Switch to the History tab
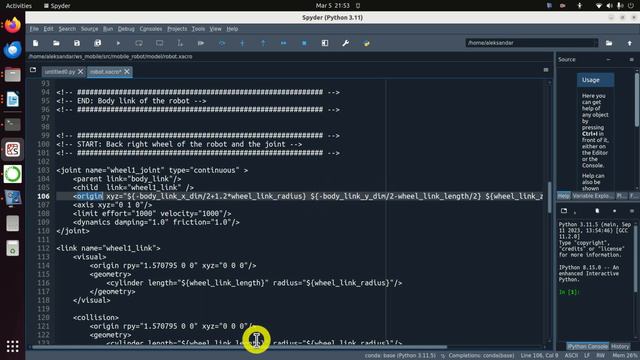The image size is (640, 360). 620,347
